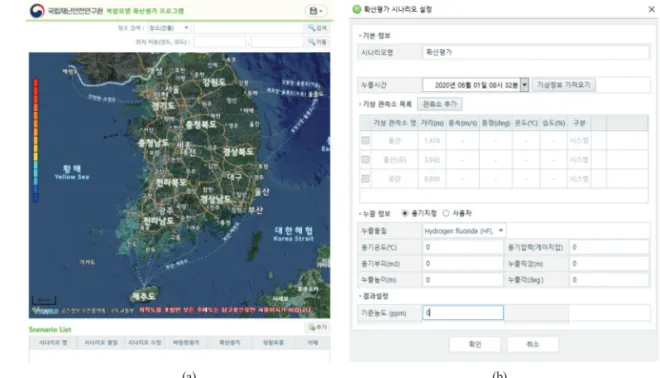Confirm with the 확인 button
660x378 pixels.
pos(475,344)
